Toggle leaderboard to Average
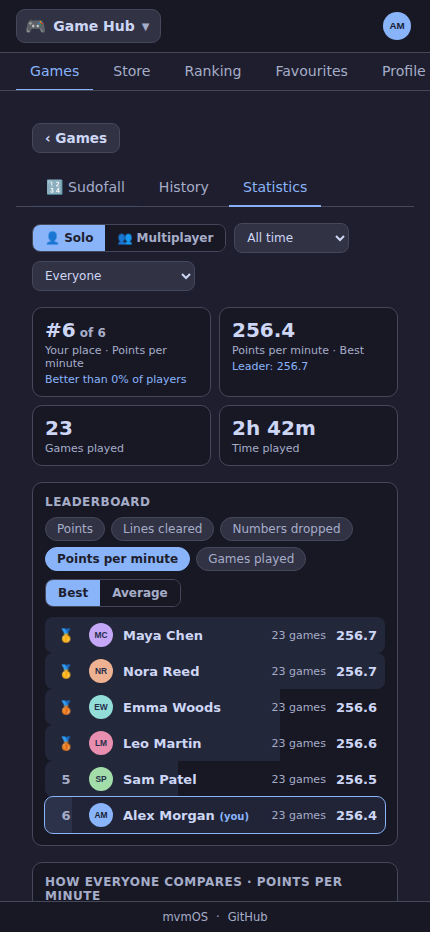 [x=140, y=593]
